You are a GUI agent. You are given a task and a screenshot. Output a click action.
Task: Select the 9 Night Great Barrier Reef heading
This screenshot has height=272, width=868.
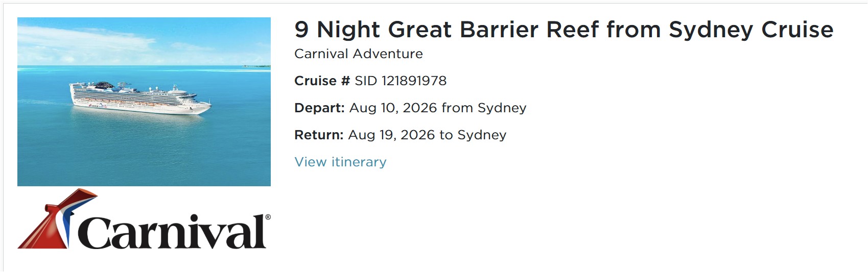[x=564, y=30]
